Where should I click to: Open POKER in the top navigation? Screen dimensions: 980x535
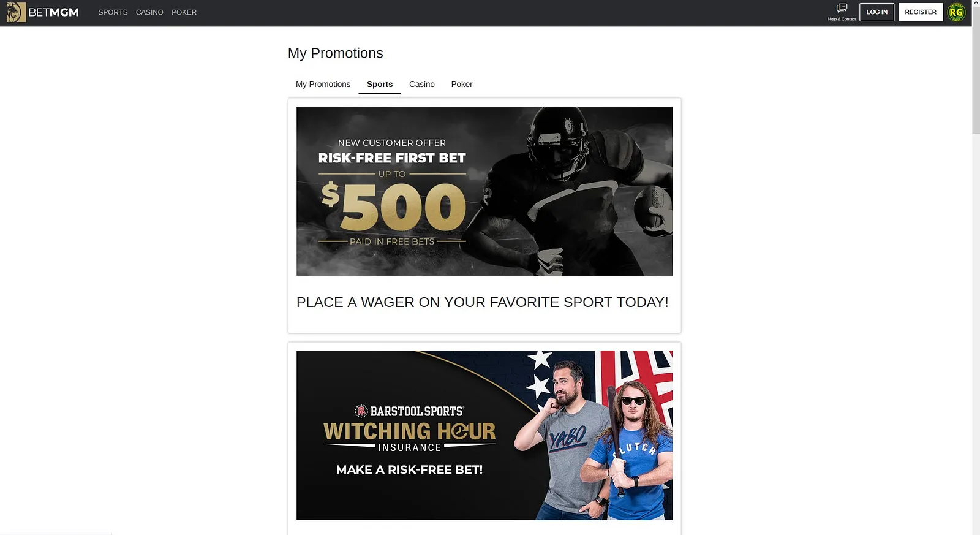pyautogui.click(x=184, y=12)
